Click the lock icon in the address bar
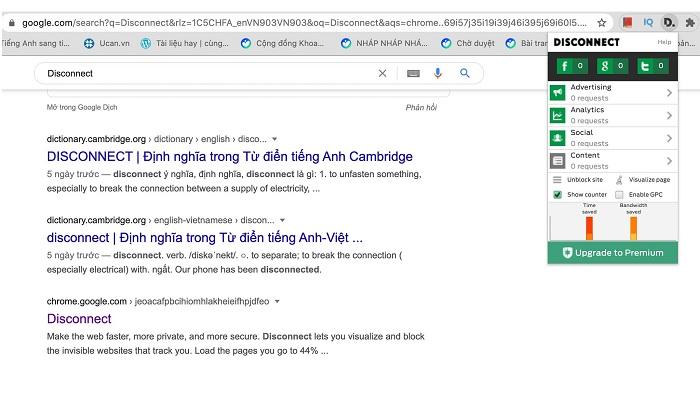The image size is (700, 398). [x=12, y=22]
